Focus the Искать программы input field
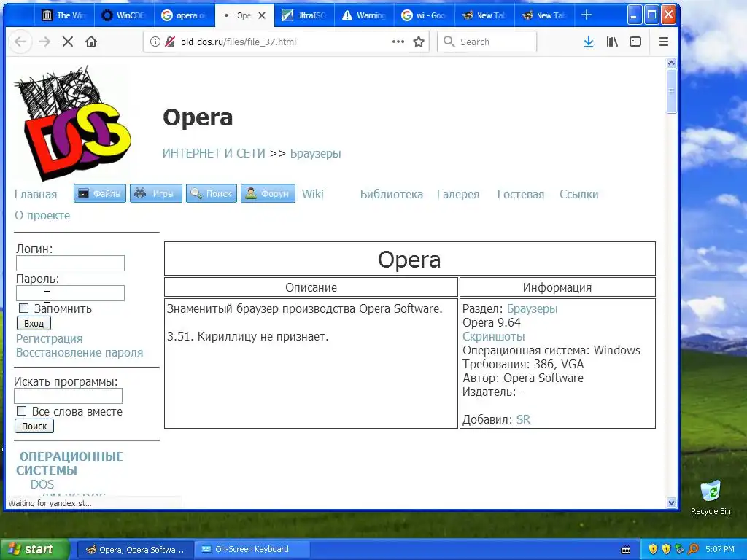Screen dimensions: 747x560 click(68, 396)
